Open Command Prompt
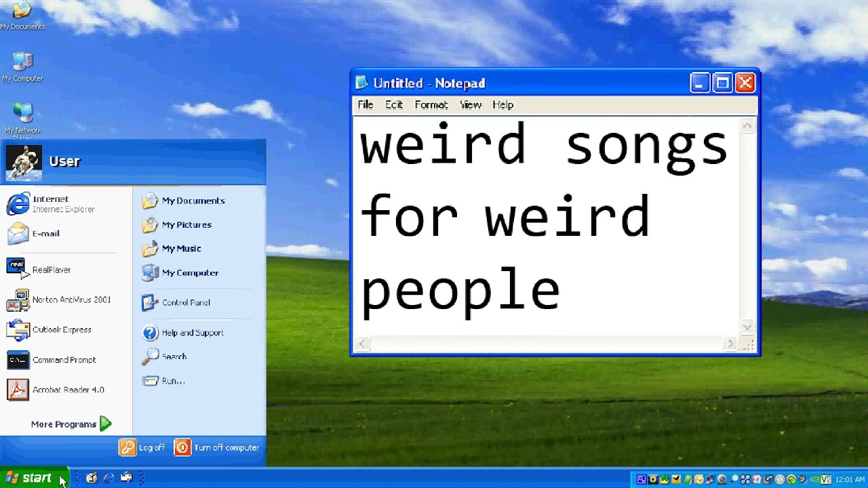The width and height of the screenshot is (868, 488). click(x=52, y=360)
